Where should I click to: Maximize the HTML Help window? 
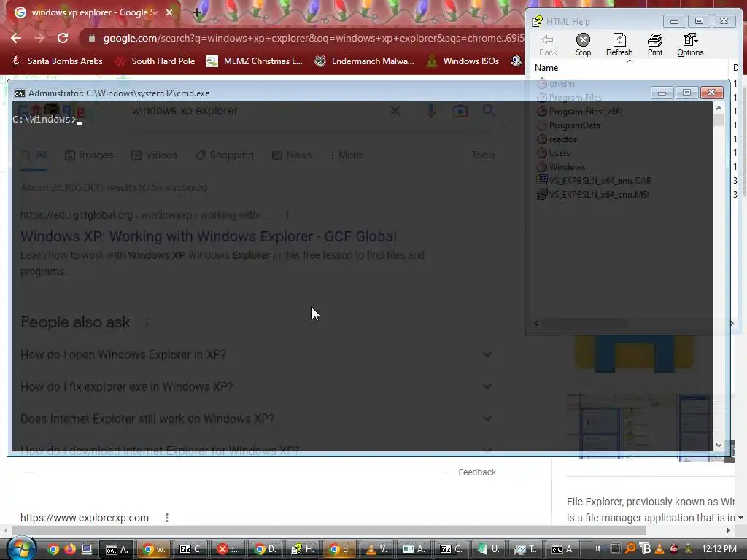coord(699,21)
